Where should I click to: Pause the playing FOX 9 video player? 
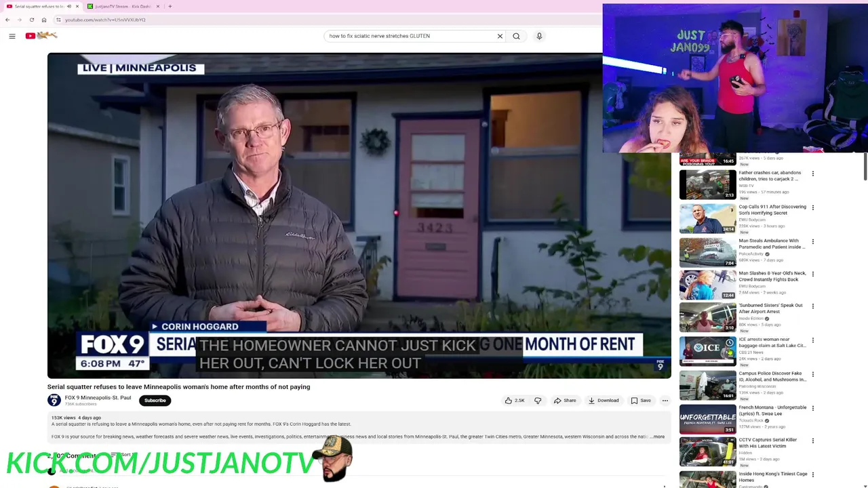tap(359, 216)
